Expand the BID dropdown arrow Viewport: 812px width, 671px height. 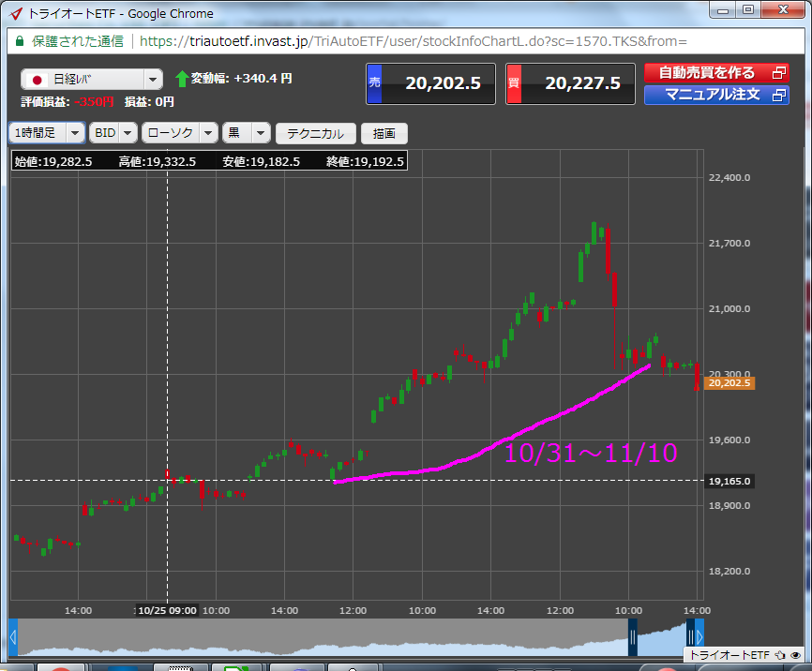click(x=128, y=133)
